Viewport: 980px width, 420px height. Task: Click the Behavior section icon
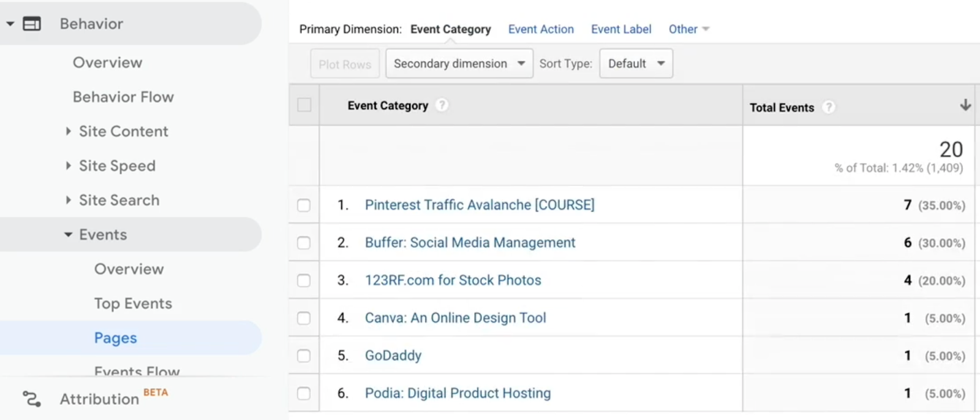coord(32,24)
